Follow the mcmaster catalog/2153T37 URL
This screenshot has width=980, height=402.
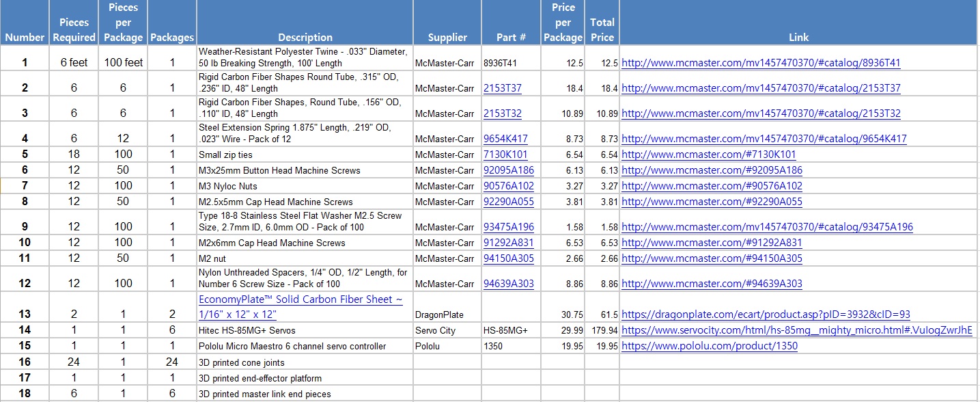[x=761, y=88]
